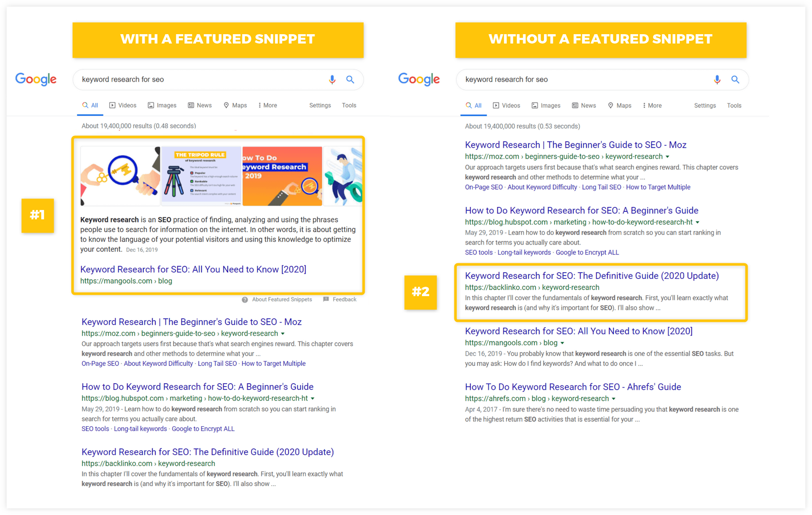The width and height of the screenshot is (812, 515).
Task: Select the All tab in right results
Action: click(x=473, y=105)
